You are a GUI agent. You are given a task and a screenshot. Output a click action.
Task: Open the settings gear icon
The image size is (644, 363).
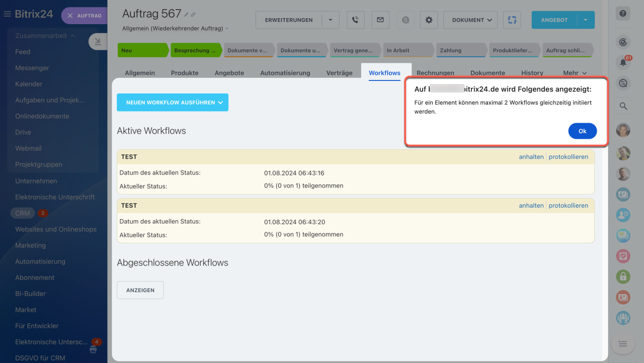tap(429, 20)
